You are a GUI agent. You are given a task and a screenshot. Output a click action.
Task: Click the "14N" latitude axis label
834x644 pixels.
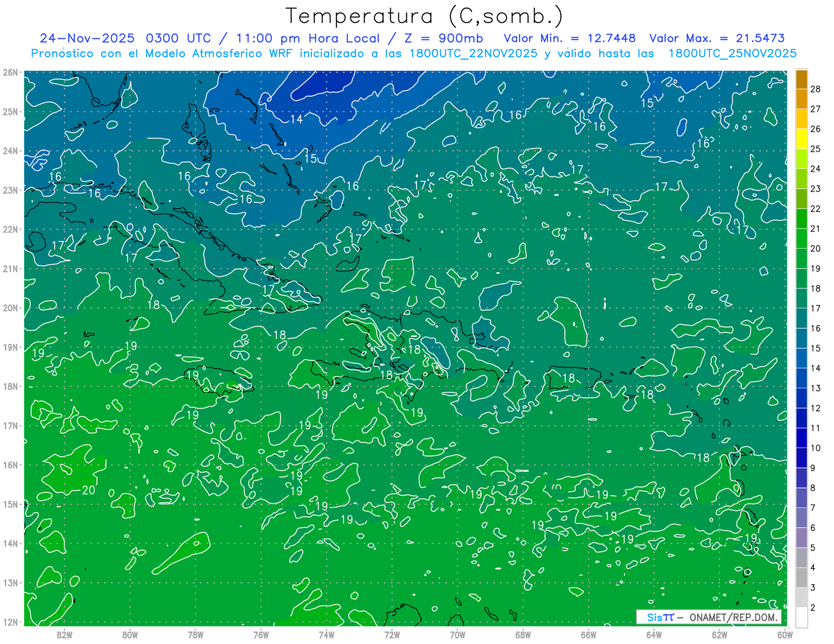(x=10, y=543)
